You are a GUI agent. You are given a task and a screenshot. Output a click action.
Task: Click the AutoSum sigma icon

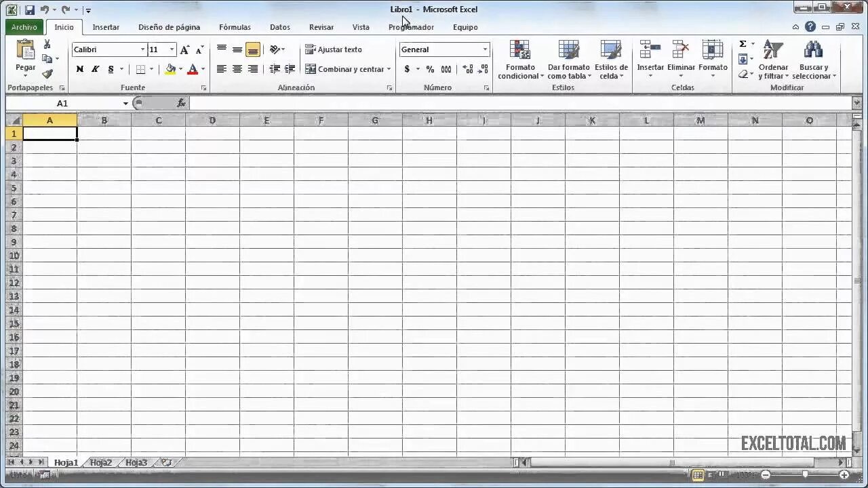pos(743,44)
